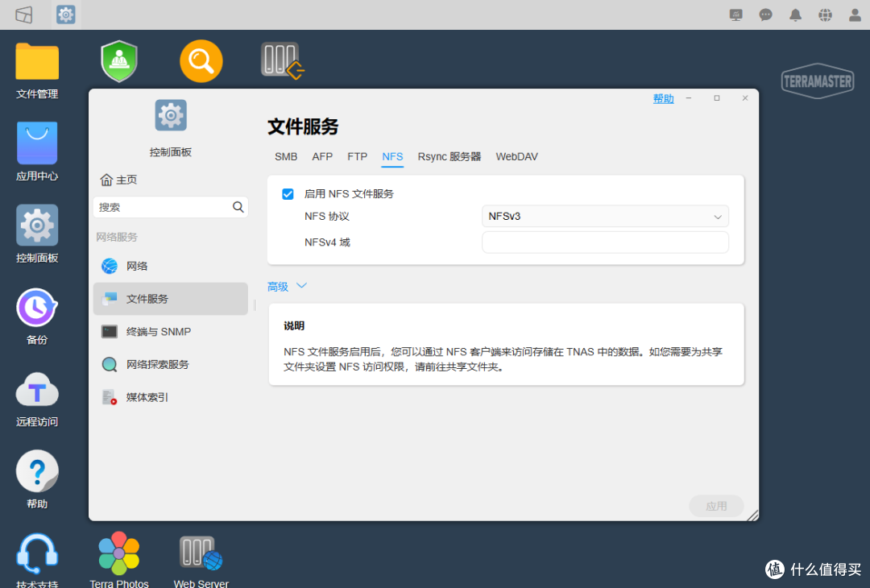Open the drive bay app icon with orange arrow

click(283, 60)
